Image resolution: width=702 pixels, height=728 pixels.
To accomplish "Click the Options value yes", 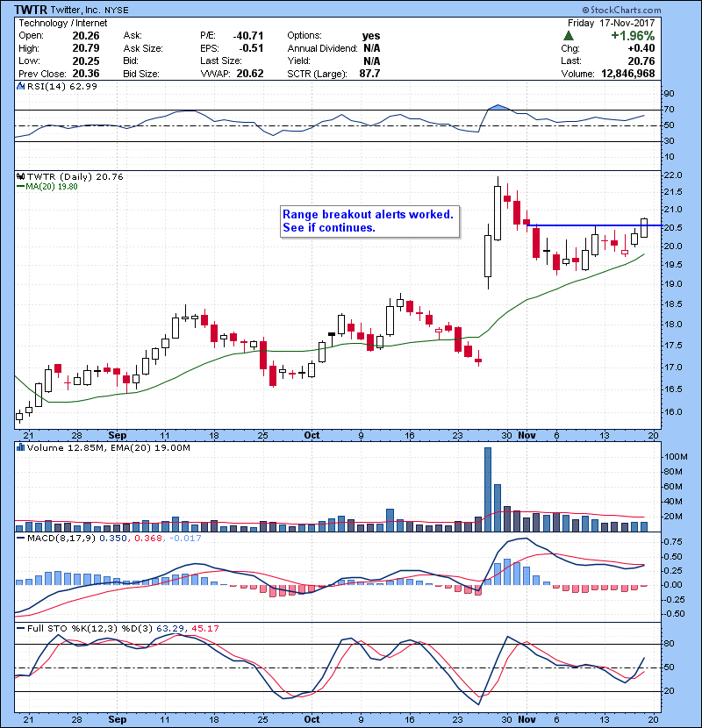I will point(371,36).
